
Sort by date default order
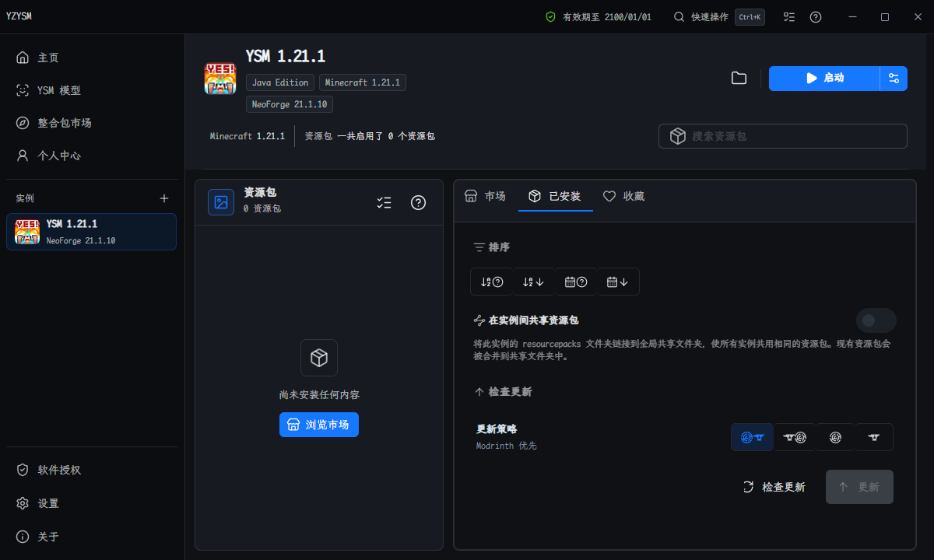pos(576,282)
